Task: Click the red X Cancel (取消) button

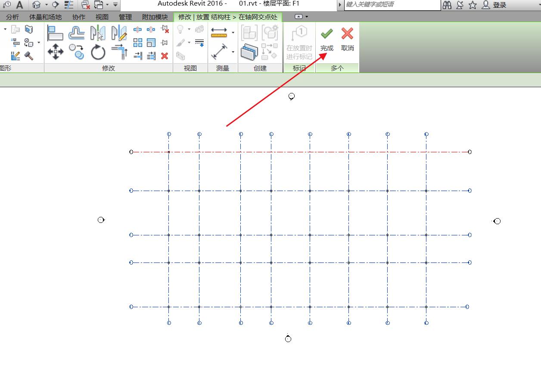Action: [347, 39]
